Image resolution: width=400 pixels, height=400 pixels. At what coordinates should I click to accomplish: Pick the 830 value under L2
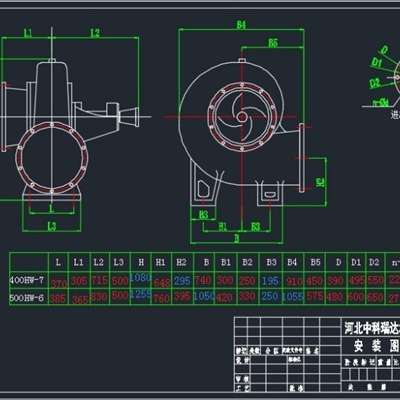tap(99, 297)
